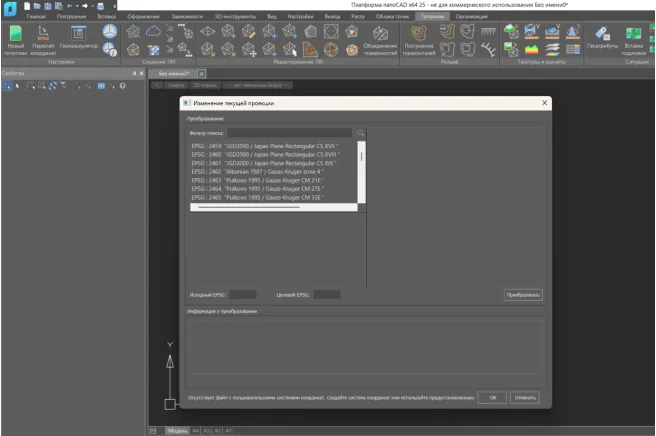Viewport: 656px width, 436px height.
Task: Click the EPSG list vertical scrollbar
Action: tap(361, 158)
